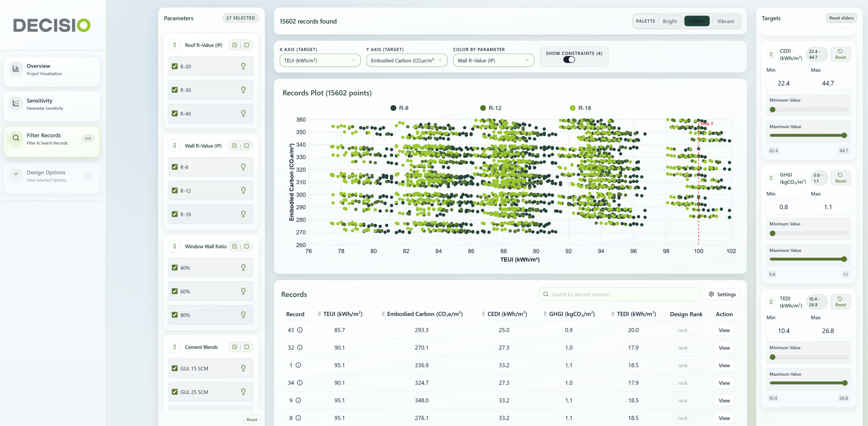Uncheck the R-30 roof checkbox

[x=175, y=90]
